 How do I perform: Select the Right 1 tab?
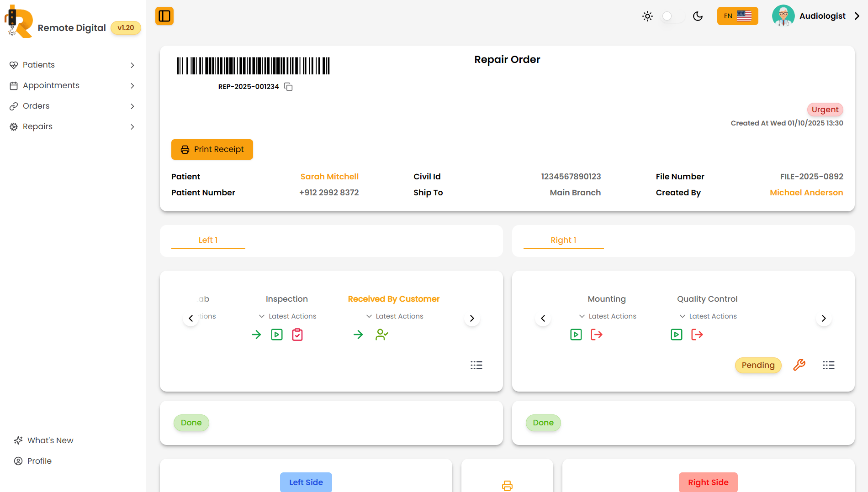click(563, 240)
